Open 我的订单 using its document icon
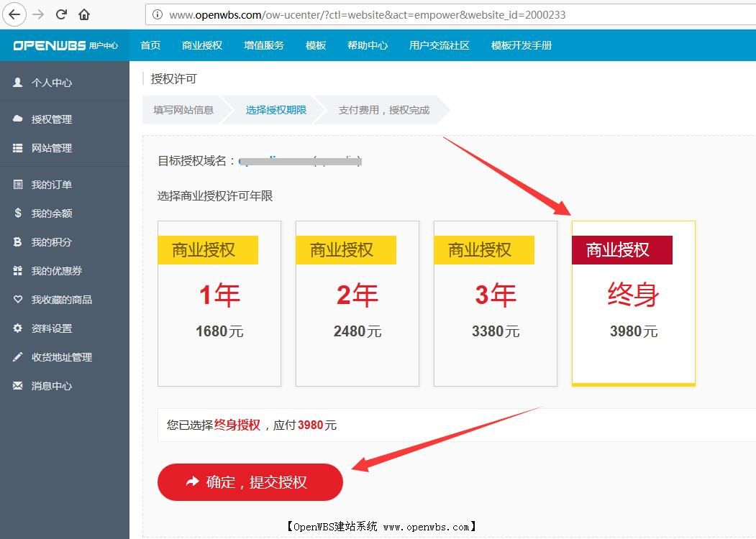This screenshot has width=756, height=539. pyautogui.click(x=17, y=184)
